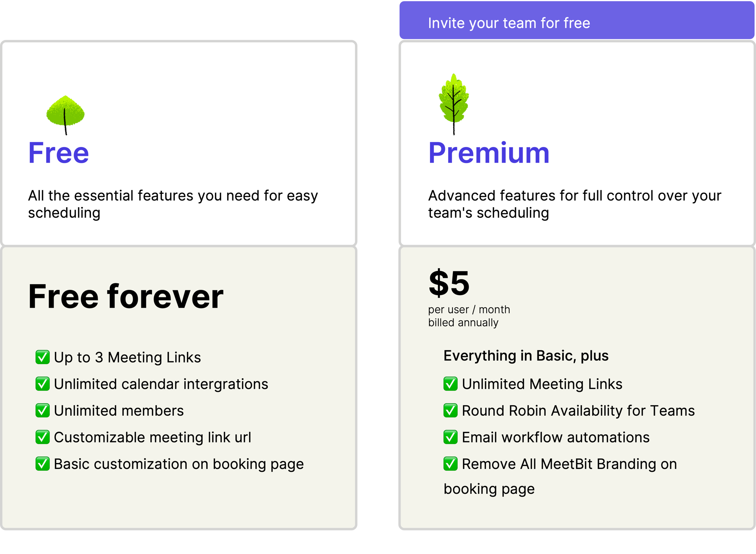Click the veined leaf icon above Premium
The width and height of the screenshot is (756, 554).
tap(454, 104)
